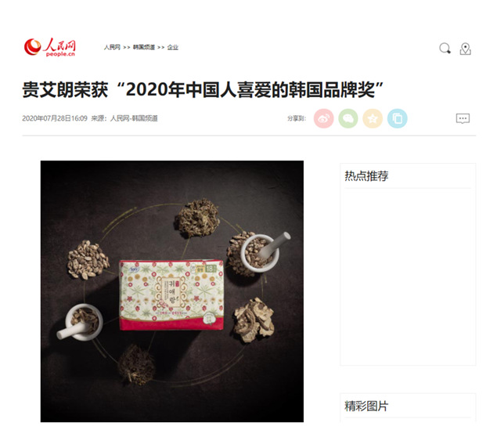Click the empty 热点推荐 panel area
The height and width of the screenshot is (448, 486).
[408, 276]
